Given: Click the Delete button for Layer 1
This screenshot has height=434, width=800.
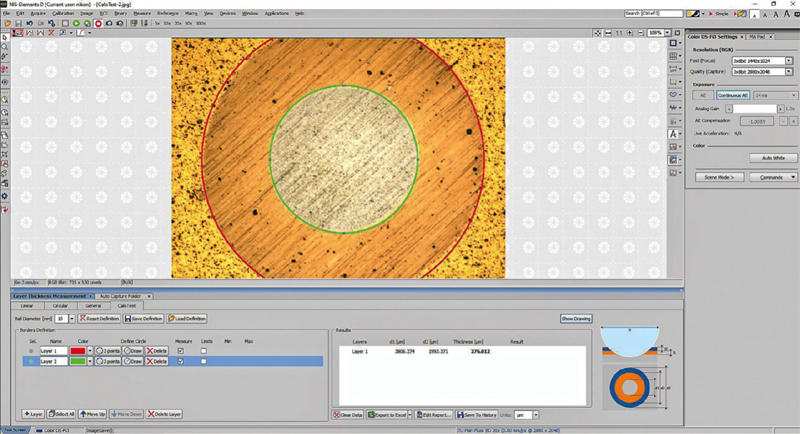Looking at the screenshot, I should click(x=157, y=351).
